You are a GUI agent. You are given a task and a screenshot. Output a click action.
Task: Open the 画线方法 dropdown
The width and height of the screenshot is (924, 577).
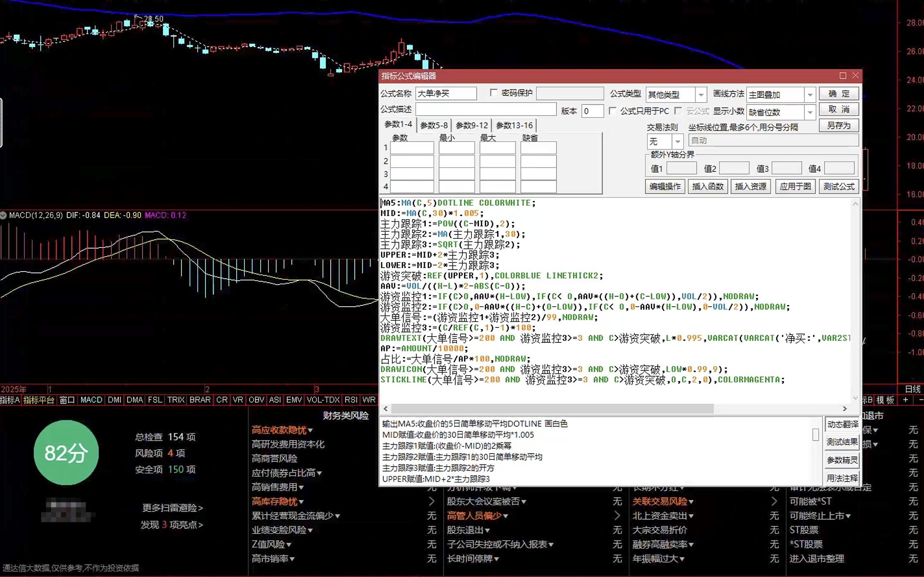[810, 95]
